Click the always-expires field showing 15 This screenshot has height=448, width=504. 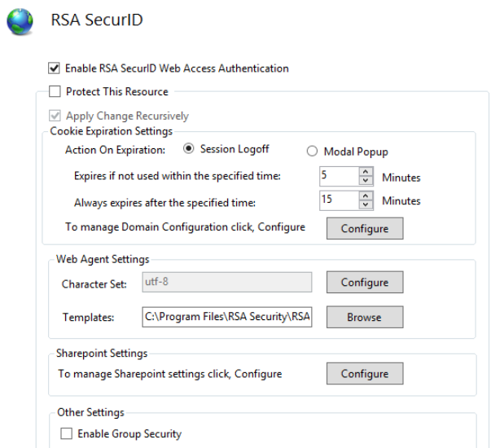[339, 201]
